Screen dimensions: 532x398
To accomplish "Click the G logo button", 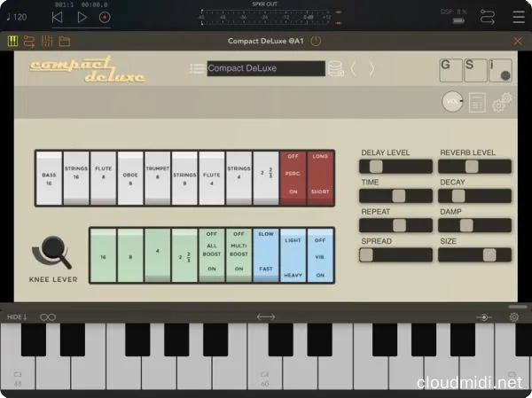I will [x=451, y=70].
